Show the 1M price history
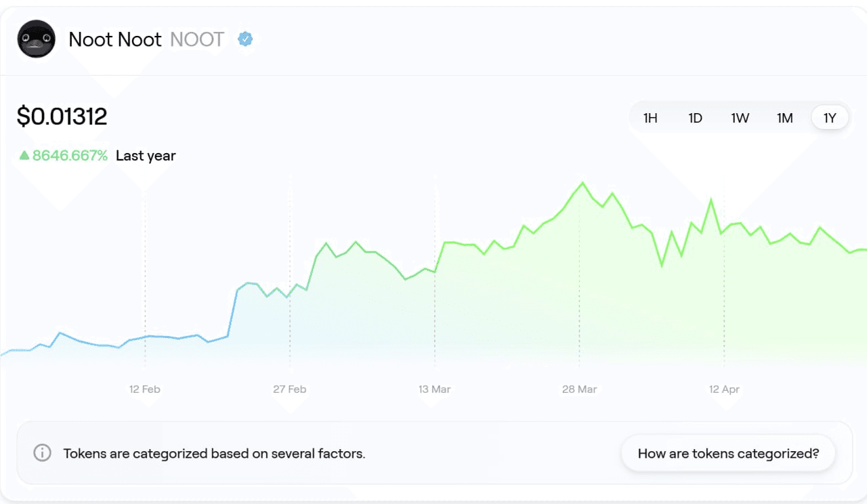867x504 pixels. (784, 119)
